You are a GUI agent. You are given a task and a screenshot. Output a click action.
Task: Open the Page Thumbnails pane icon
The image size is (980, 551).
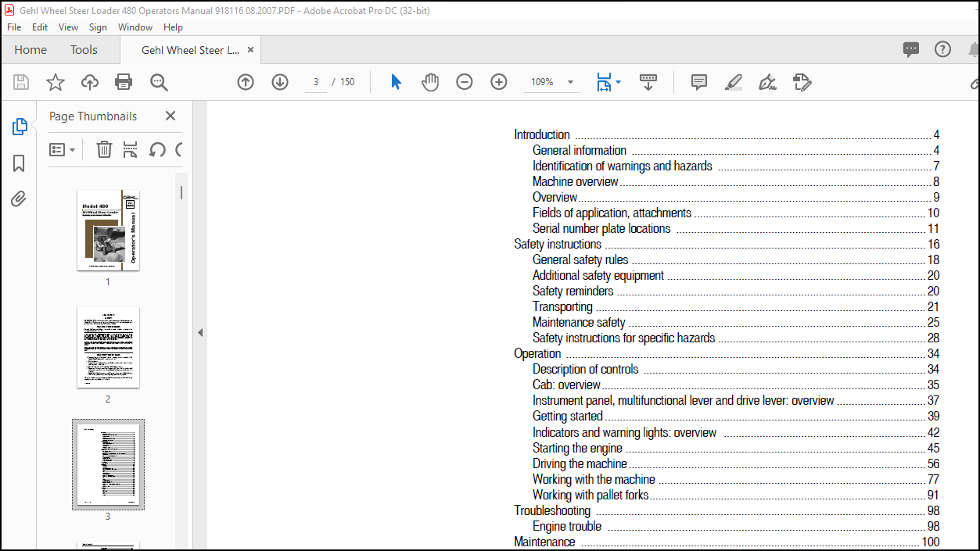point(20,127)
